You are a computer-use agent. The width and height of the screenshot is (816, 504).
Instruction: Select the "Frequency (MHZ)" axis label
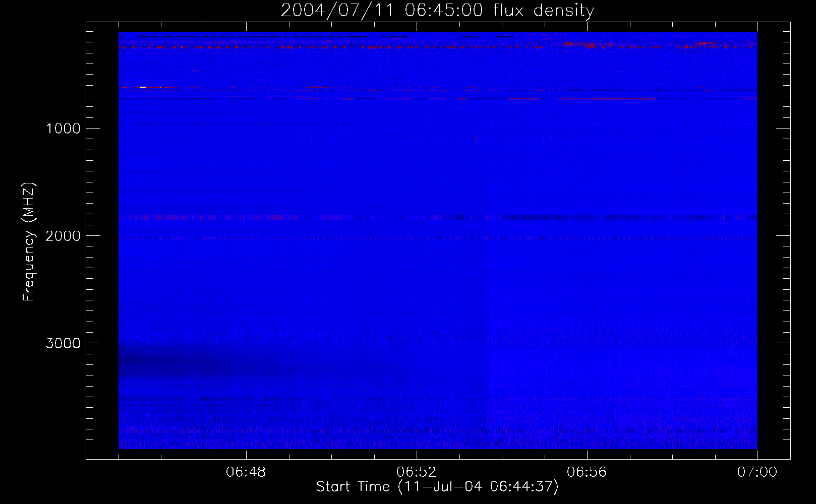(29, 242)
